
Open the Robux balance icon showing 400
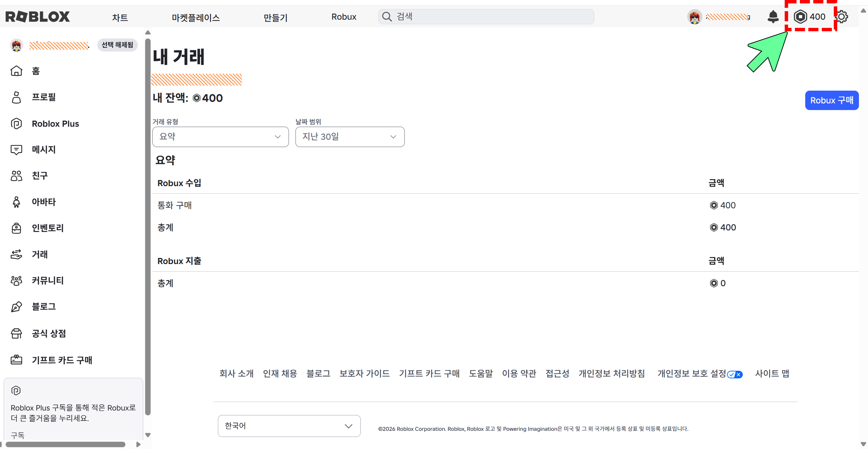click(x=800, y=17)
